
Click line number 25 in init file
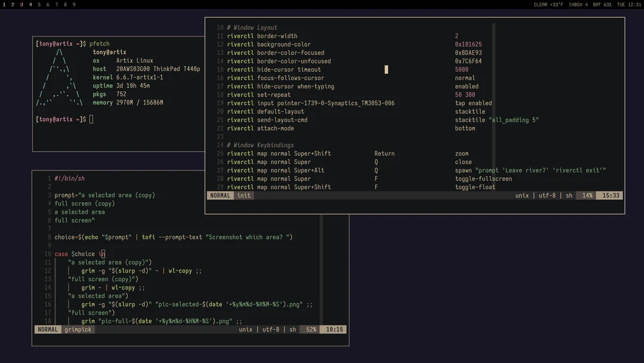click(x=220, y=154)
